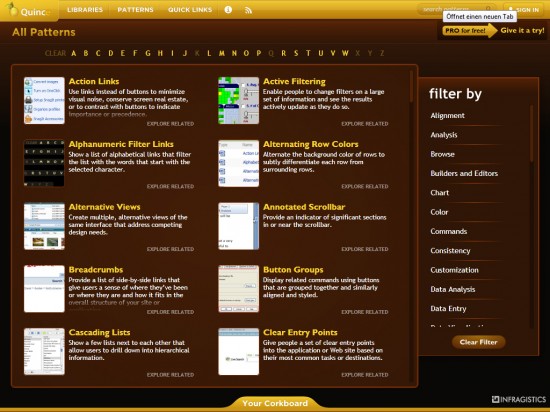Click the Quince logo icon
Screen dimensions: 550x412
12,10
